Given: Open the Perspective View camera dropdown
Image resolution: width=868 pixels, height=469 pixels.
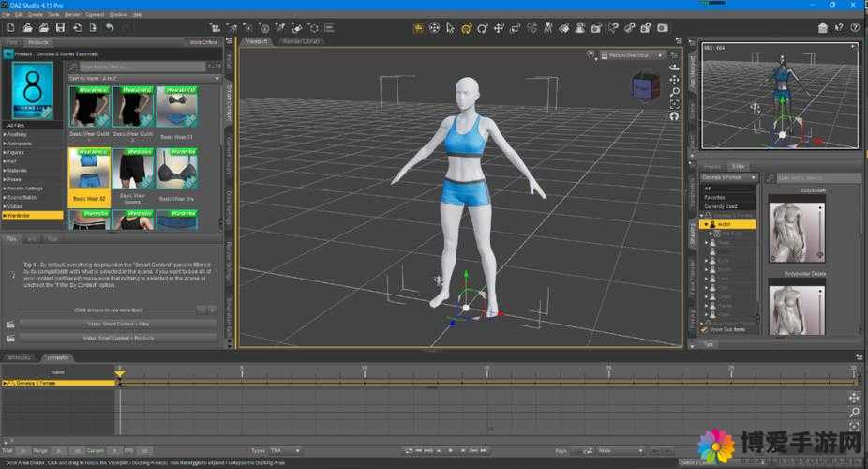Looking at the screenshot, I should pyautogui.click(x=632, y=55).
